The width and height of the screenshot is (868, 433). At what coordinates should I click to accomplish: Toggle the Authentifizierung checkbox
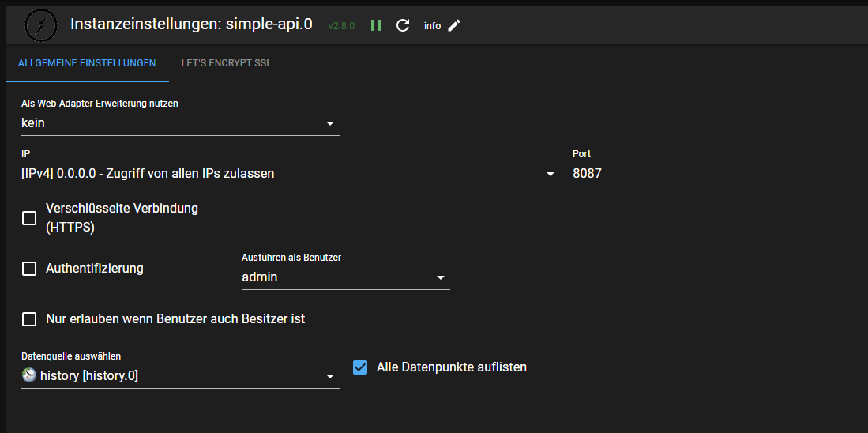(x=29, y=269)
